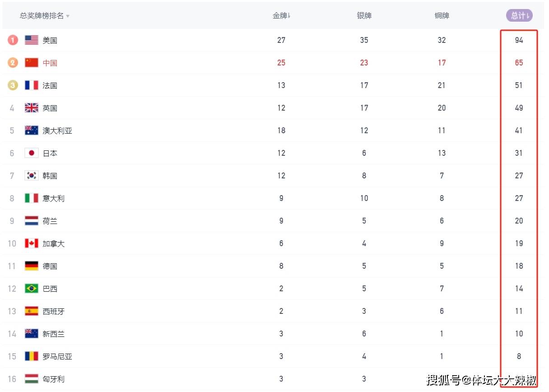Click the rank 1 medal badge
This screenshot has height=392, width=549.
(13, 40)
